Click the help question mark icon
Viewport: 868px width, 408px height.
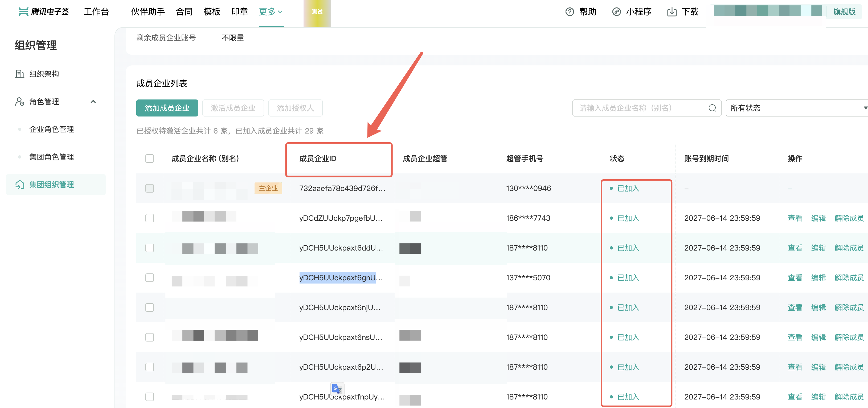pyautogui.click(x=570, y=12)
